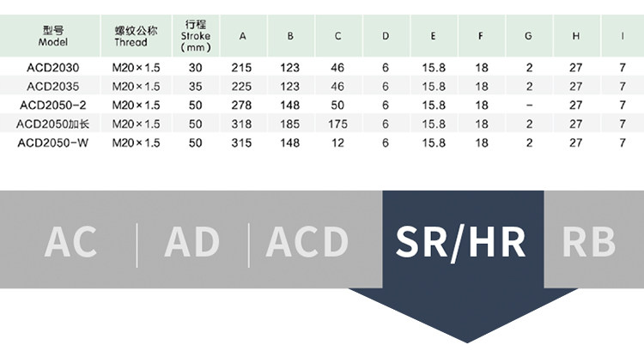
Task: Click the ACD2050-W model name
Action: click(53, 142)
